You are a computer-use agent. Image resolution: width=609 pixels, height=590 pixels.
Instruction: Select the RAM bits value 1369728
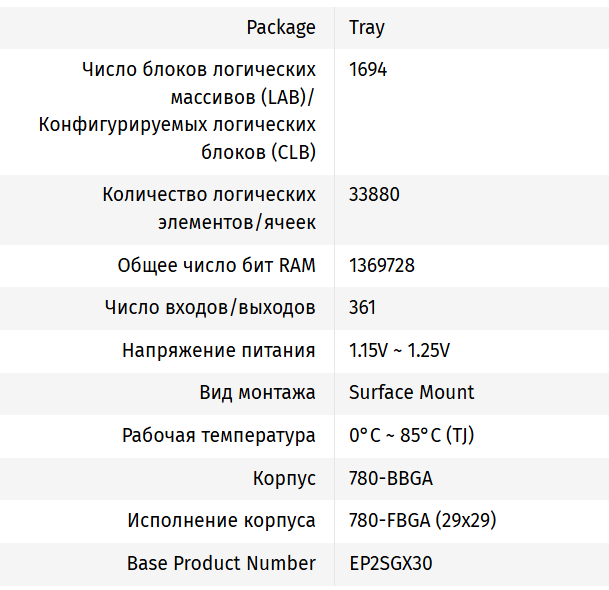click(382, 265)
